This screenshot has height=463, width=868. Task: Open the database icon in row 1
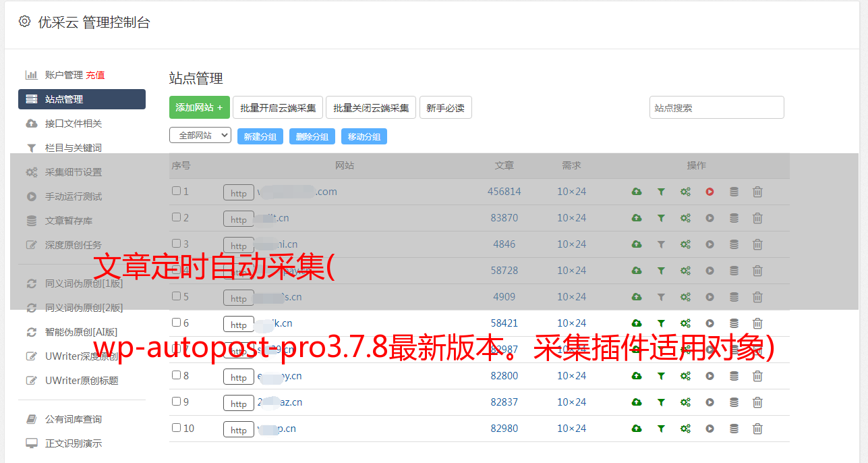tap(734, 192)
